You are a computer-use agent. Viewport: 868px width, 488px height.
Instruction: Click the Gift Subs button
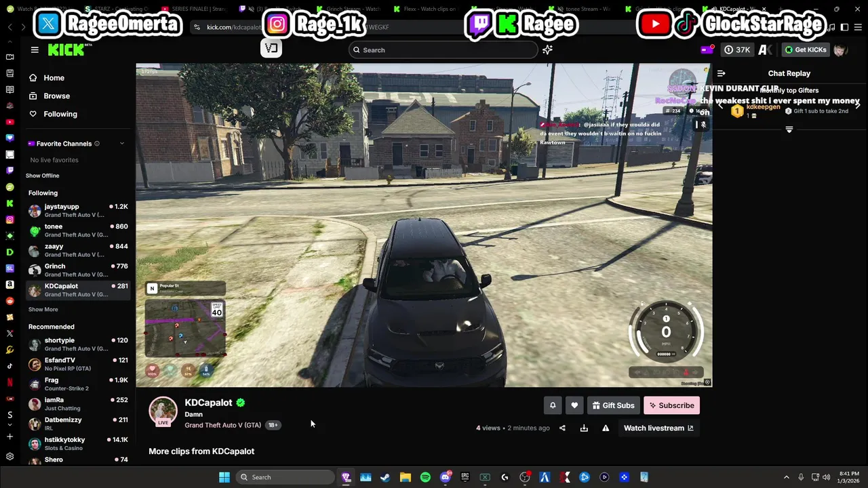[613, 405]
